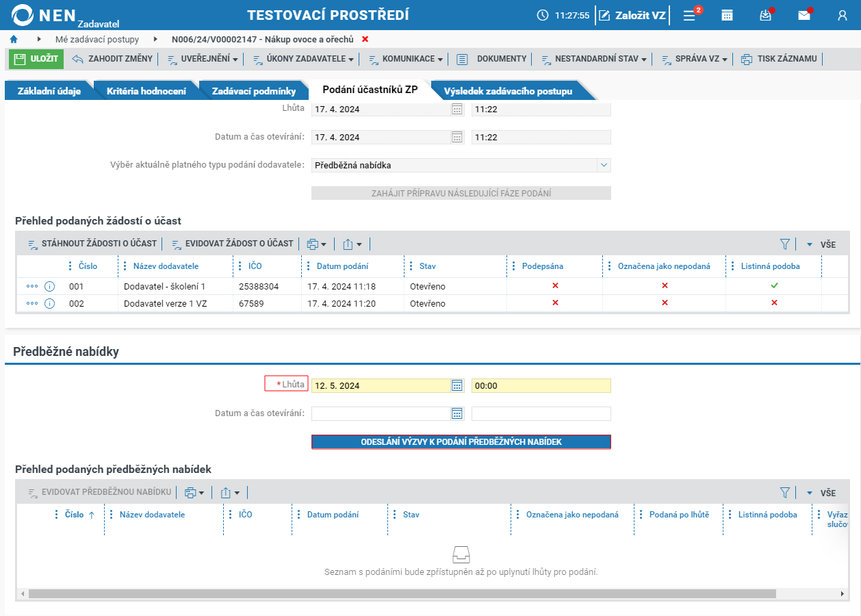Expand Úkony zadavatele menu
The width and height of the screenshot is (861, 616).
coord(303,59)
